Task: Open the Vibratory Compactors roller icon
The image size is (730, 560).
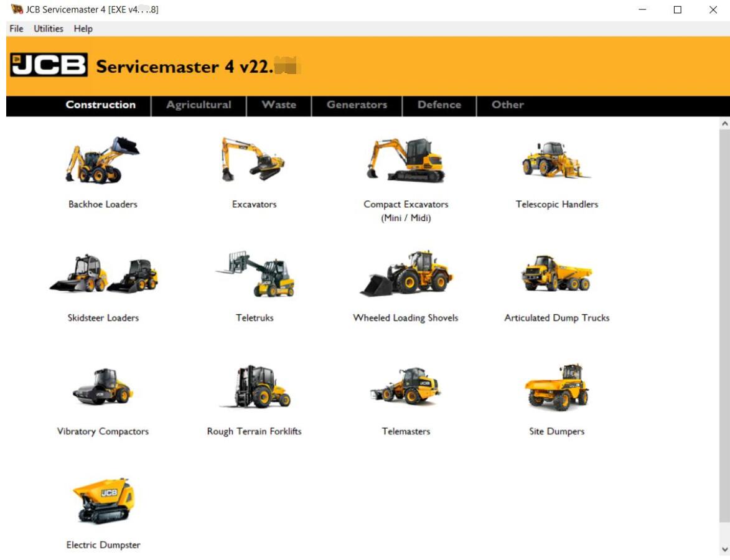Action: (103, 386)
